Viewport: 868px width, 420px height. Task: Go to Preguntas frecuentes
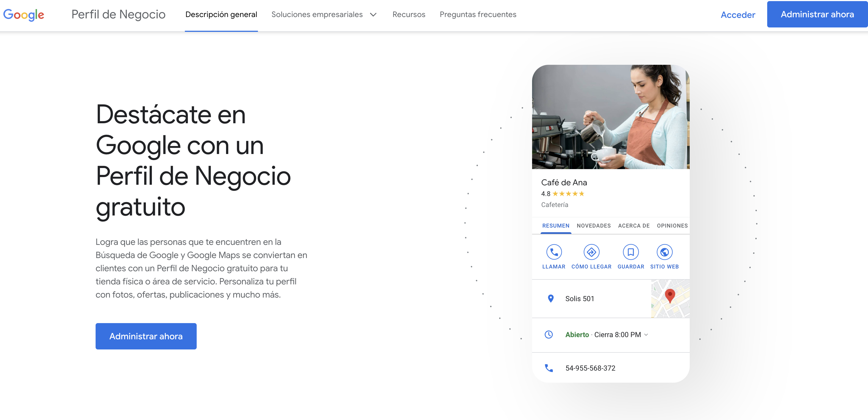click(477, 15)
